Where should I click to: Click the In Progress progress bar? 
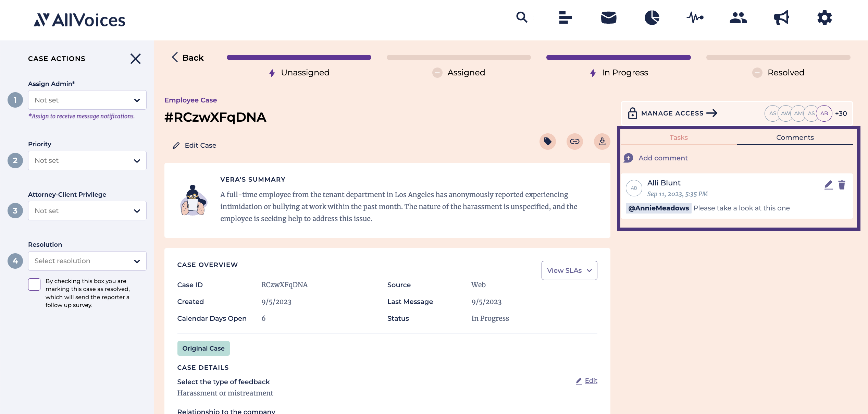(x=619, y=58)
